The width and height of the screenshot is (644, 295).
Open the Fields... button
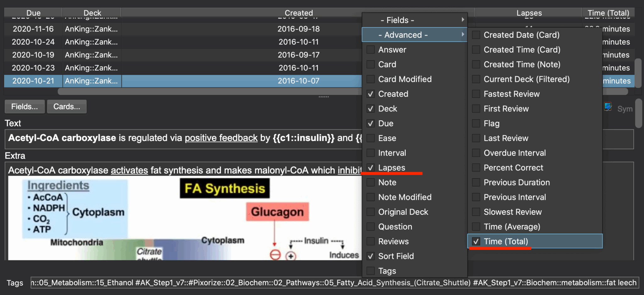pyautogui.click(x=25, y=107)
